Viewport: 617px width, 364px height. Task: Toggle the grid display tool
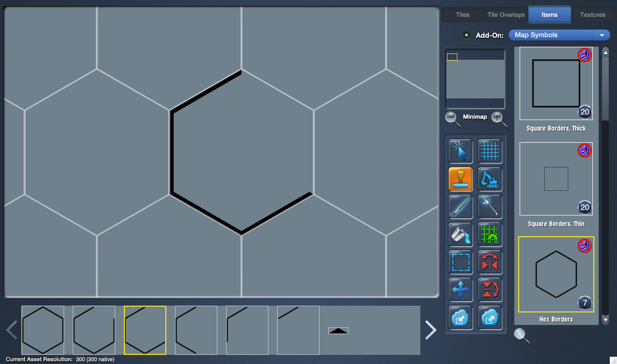(x=489, y=151)
